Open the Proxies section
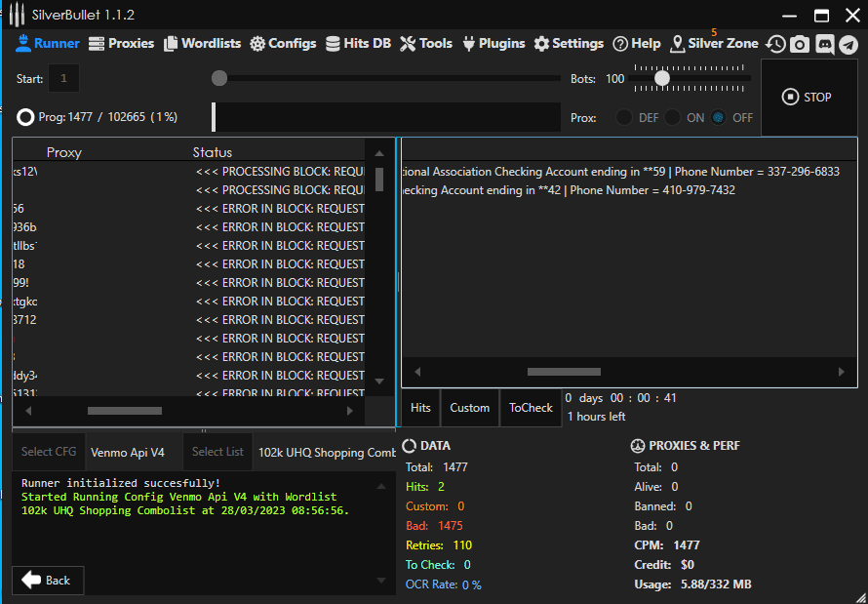 point(121,43)
